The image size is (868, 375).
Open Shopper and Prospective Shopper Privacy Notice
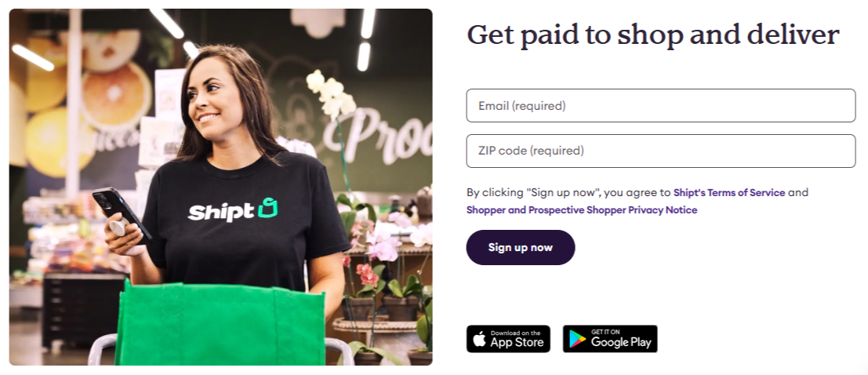coord(582,210)
